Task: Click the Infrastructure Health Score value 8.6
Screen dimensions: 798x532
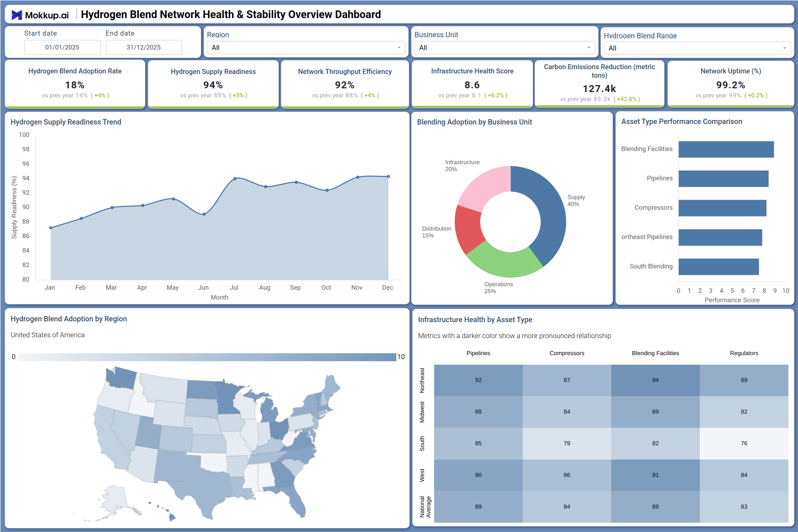Action: click(472, 85)
